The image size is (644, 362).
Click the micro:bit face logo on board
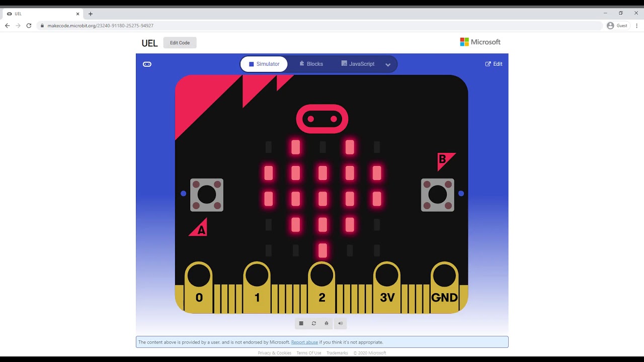[x=322, y=119]
